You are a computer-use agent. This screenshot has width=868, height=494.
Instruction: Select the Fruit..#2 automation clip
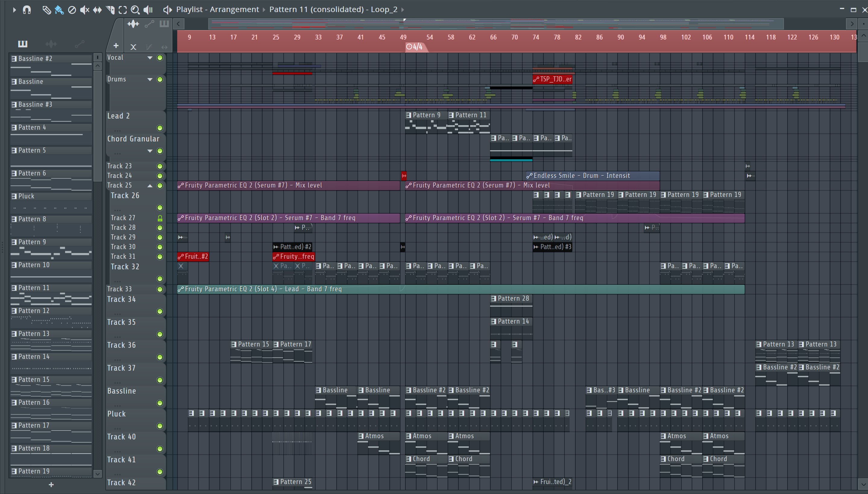click(193, 256)
